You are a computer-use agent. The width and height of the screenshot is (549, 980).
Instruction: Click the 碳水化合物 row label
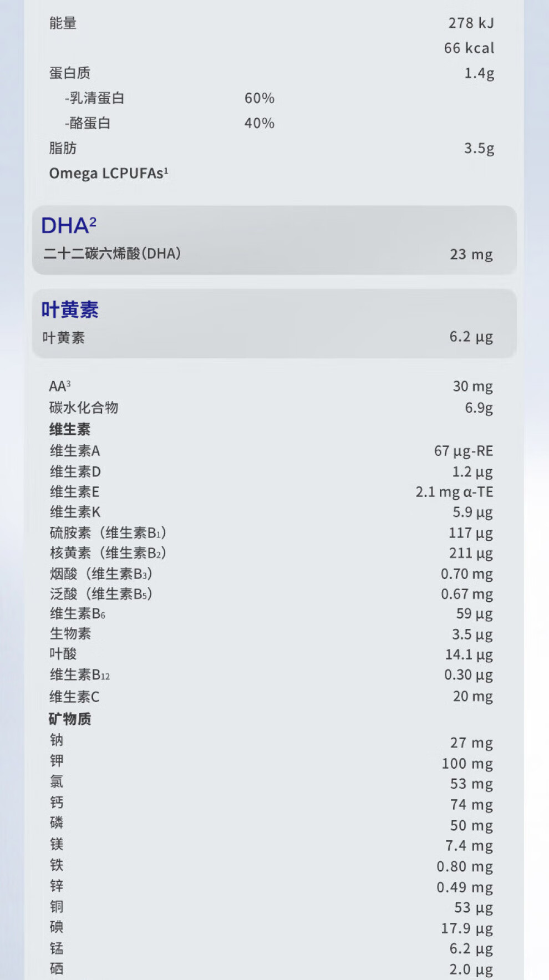tap(84, 408)
